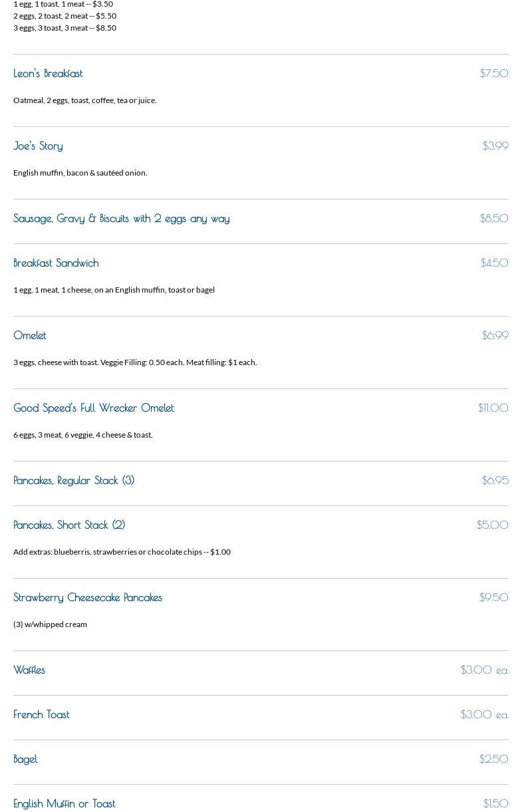This screenshot has height=812, width=522.
Task: Click English Muffin or Toast heading
Action: point(65,803)
